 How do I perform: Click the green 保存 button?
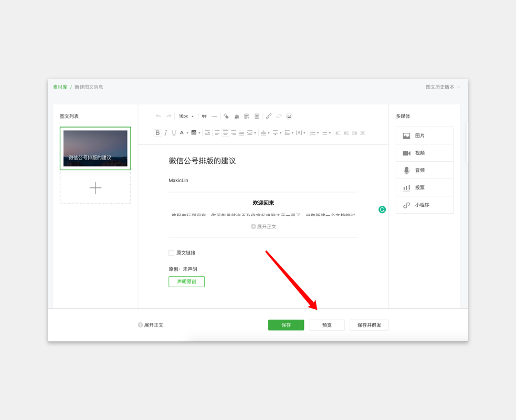click(x=286, y=325)
